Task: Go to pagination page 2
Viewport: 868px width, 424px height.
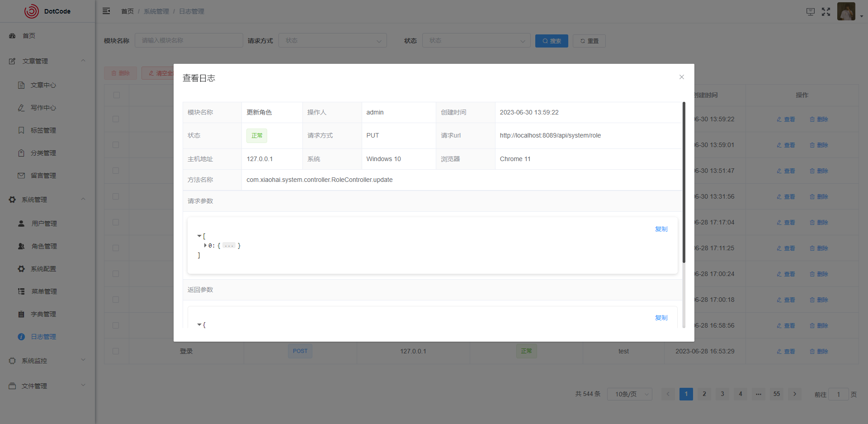Action: point(704,394)
